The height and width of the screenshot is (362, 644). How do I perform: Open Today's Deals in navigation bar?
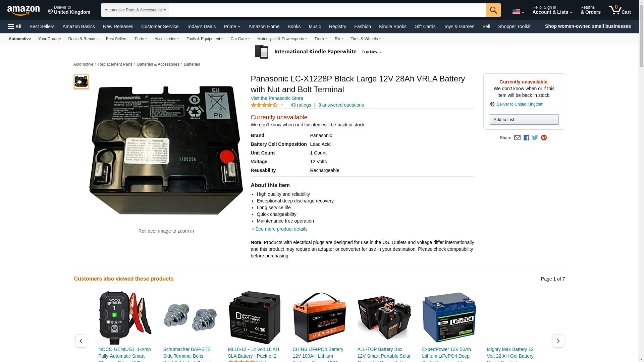201,26
